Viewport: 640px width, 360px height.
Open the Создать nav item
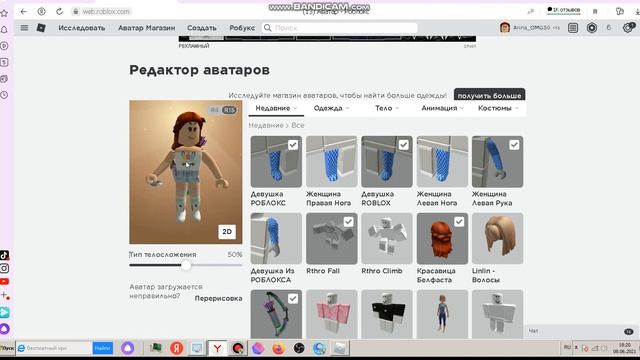click(x=202, y=28)
